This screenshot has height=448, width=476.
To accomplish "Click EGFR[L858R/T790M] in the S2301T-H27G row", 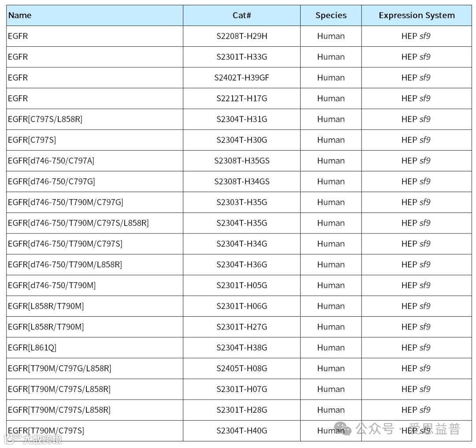I will (x=46, y=327).
